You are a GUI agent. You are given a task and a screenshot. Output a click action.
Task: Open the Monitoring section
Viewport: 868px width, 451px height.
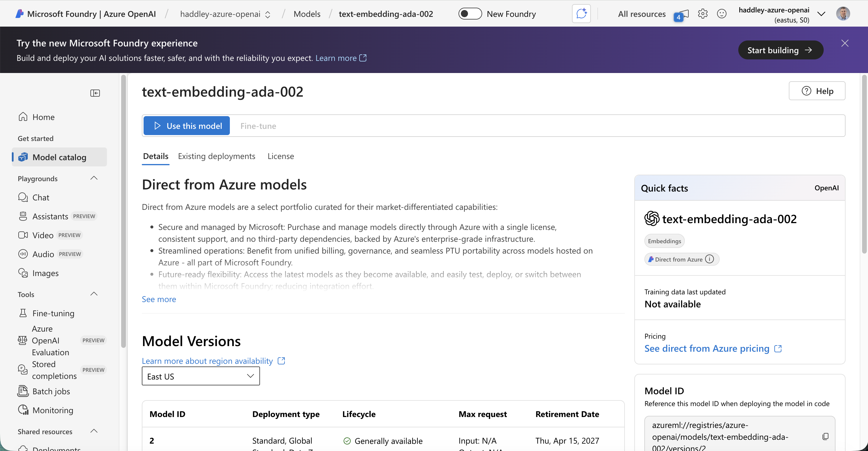tap(52, 410)
